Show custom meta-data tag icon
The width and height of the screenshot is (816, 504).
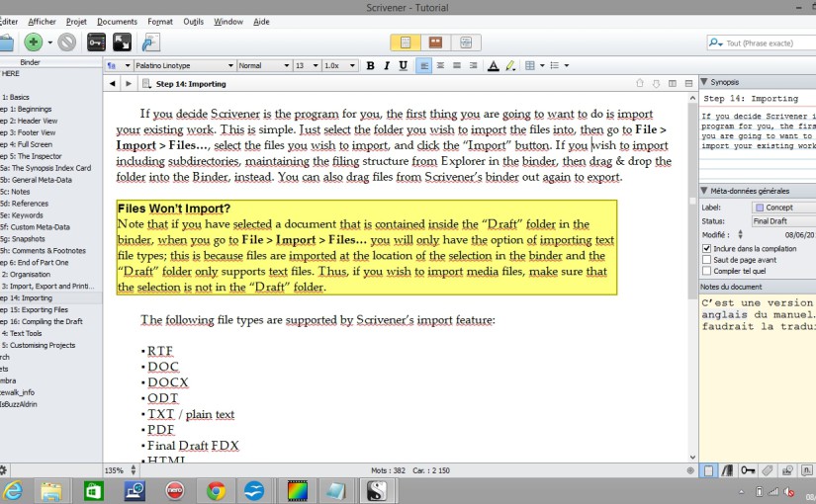pos(768,470)
